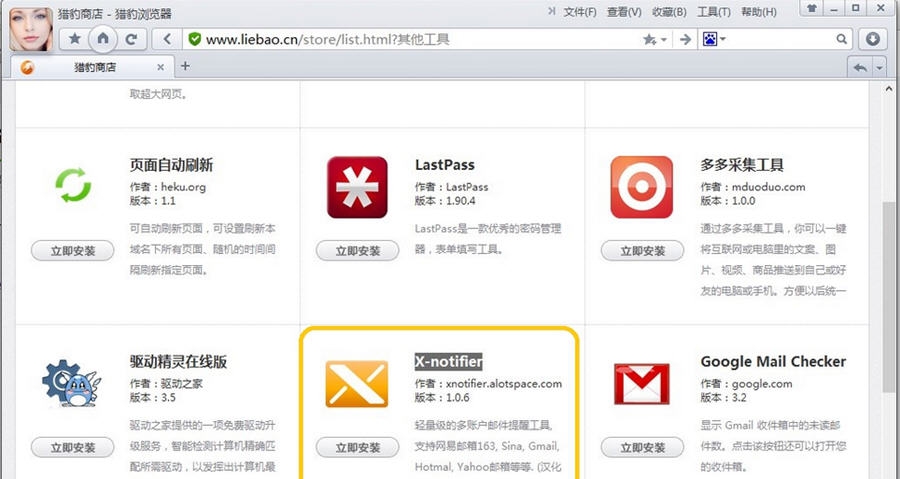The height and width of the screenshot is (479, 900).
Task: Open the 工具(T) menu
Action: coord(713,12)
